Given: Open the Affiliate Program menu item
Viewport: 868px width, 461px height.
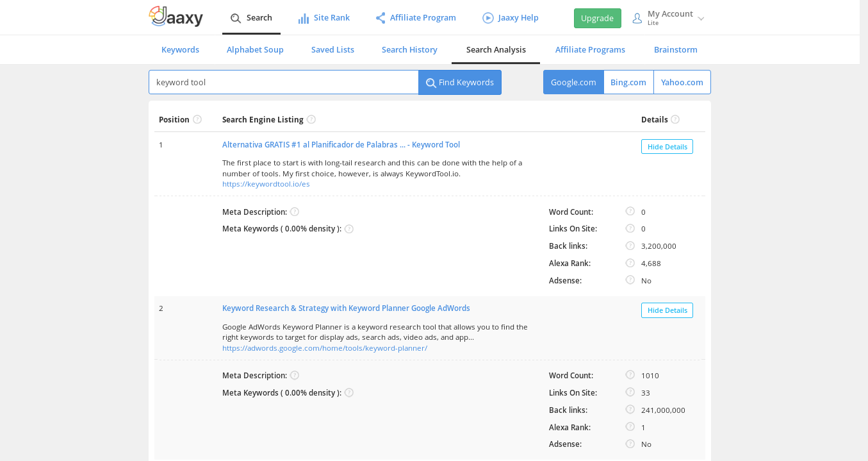Looking at the screenshot, I should 416,18.
